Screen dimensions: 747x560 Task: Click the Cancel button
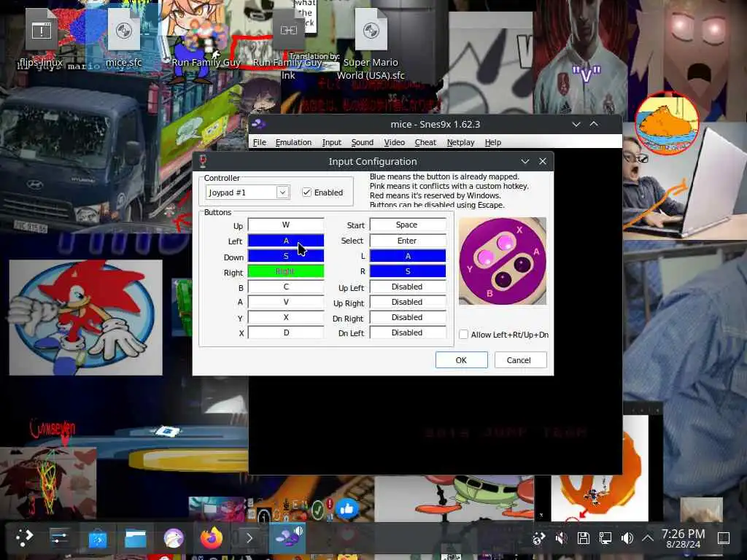[x=520, y=360]
